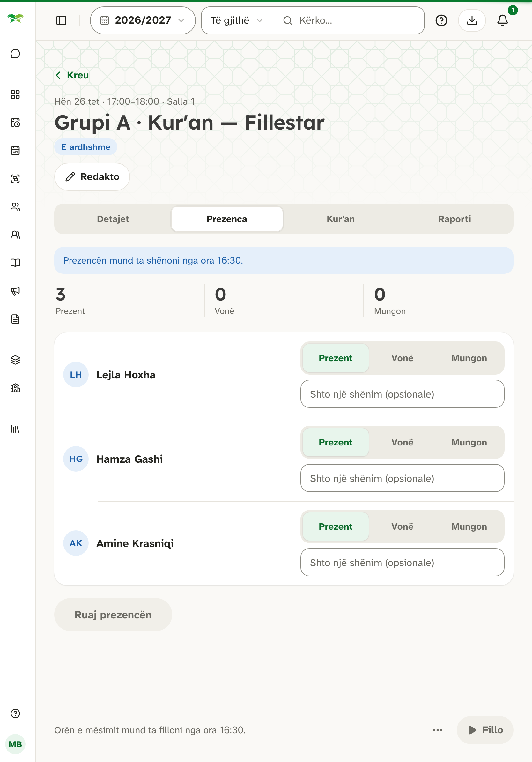Open the library books icon

pos(15,429)
